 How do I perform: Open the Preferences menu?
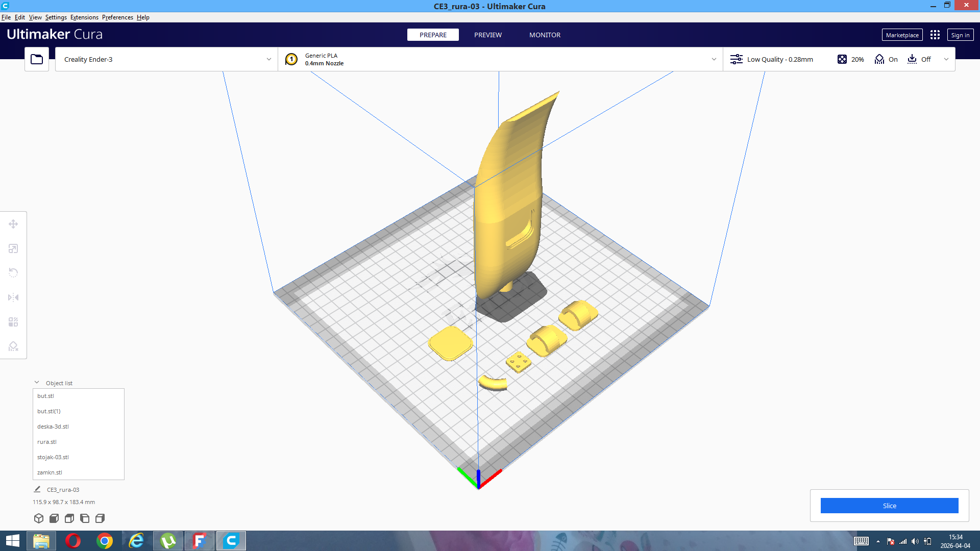click(x=117, y=17)
